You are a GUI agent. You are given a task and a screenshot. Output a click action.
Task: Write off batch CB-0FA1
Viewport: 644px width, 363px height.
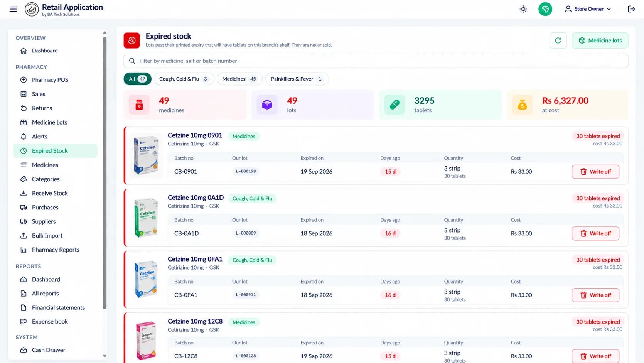tap(595, 295)
